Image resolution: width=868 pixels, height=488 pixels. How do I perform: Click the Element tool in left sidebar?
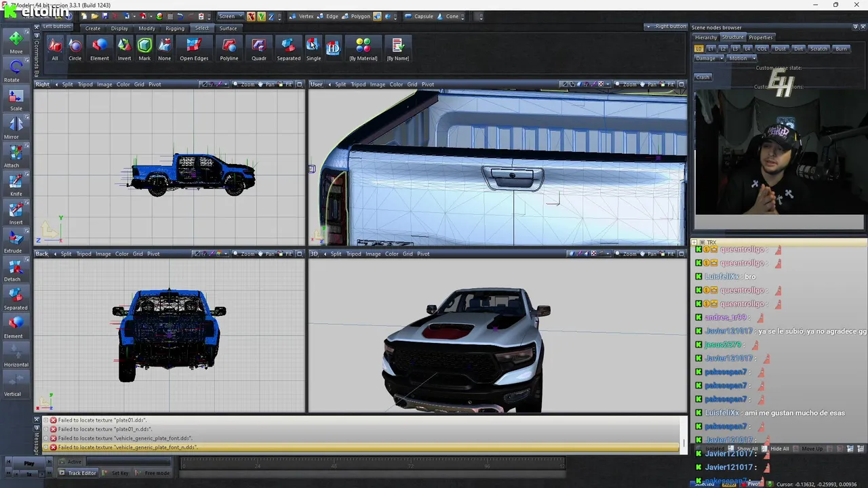tap(16, 327)
